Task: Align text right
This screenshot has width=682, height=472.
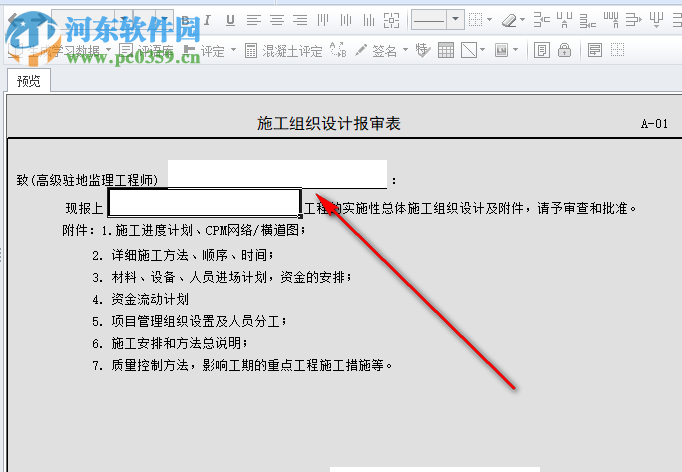Action: point(300,20)
